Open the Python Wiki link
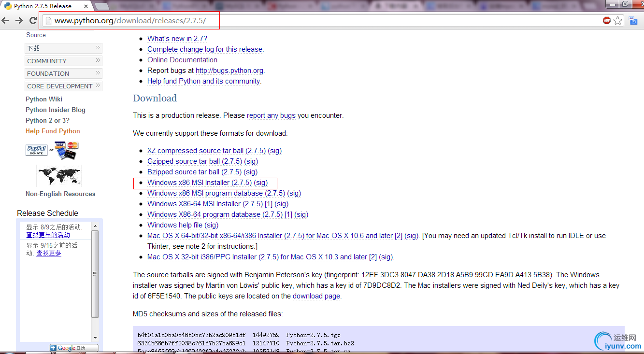The height and width of the screenshot is (354, 644). click(44, 99)
